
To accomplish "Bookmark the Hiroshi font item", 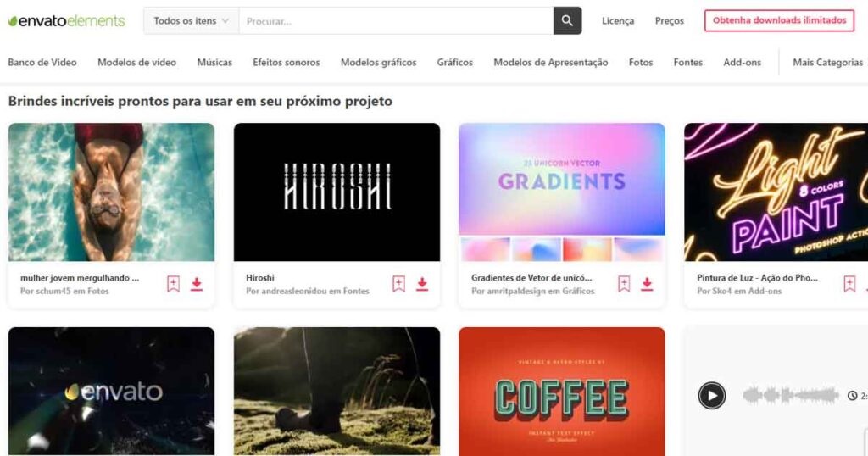I will point(398,284).
